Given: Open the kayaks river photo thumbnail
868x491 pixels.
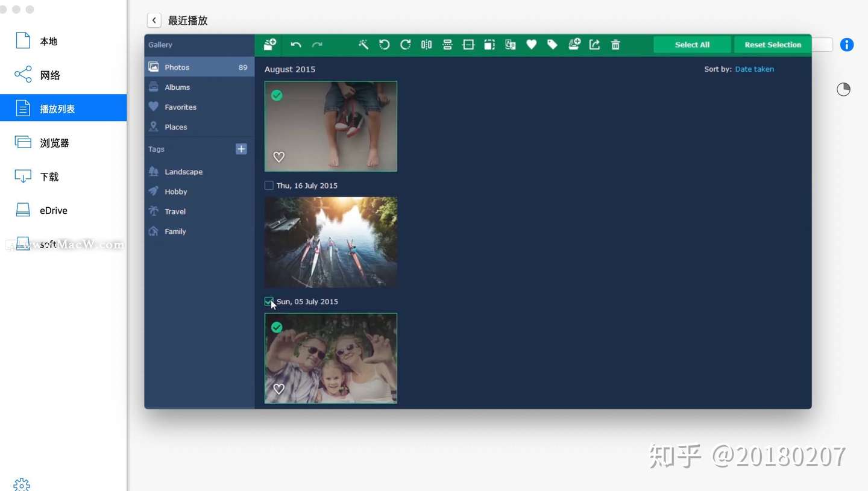Looking at the screenshot, I should [331, 242].
